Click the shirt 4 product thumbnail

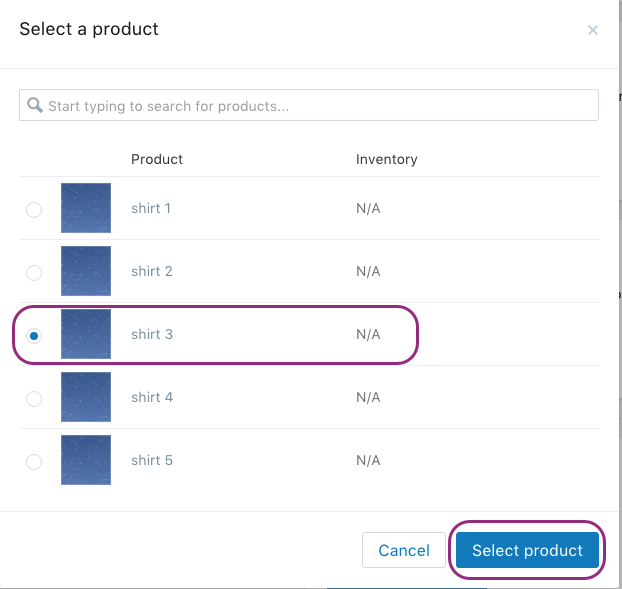[x=86, y=397]
